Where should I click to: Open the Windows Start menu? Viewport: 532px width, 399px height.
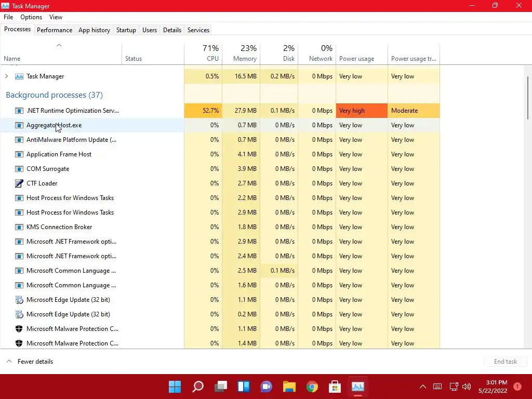(175, 387)
